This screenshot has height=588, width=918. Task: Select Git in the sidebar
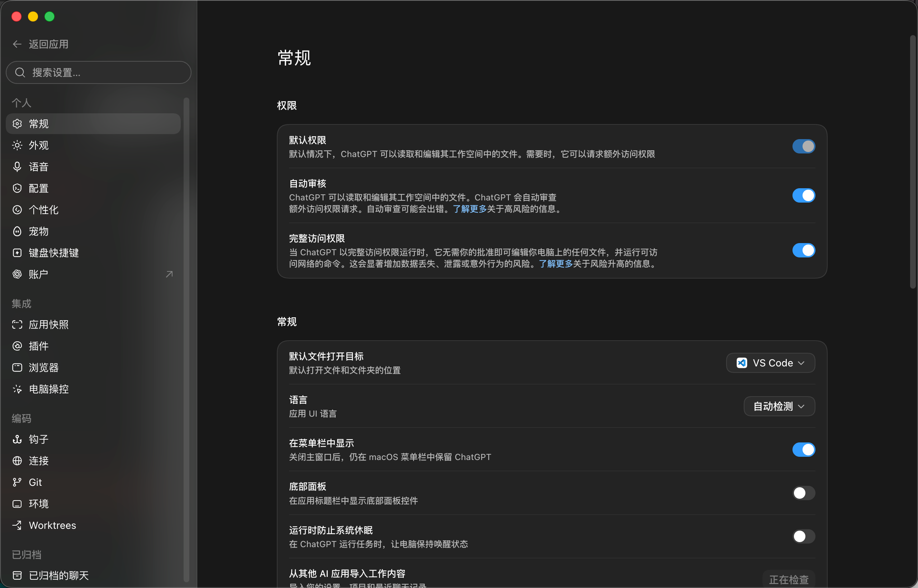(93, 482)
